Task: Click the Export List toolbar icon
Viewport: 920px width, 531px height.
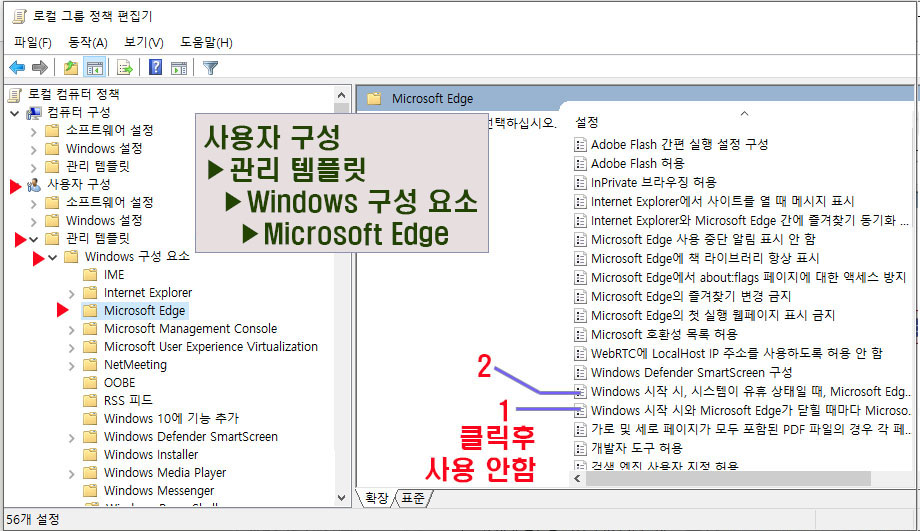Action: click(x=124, y=67)
